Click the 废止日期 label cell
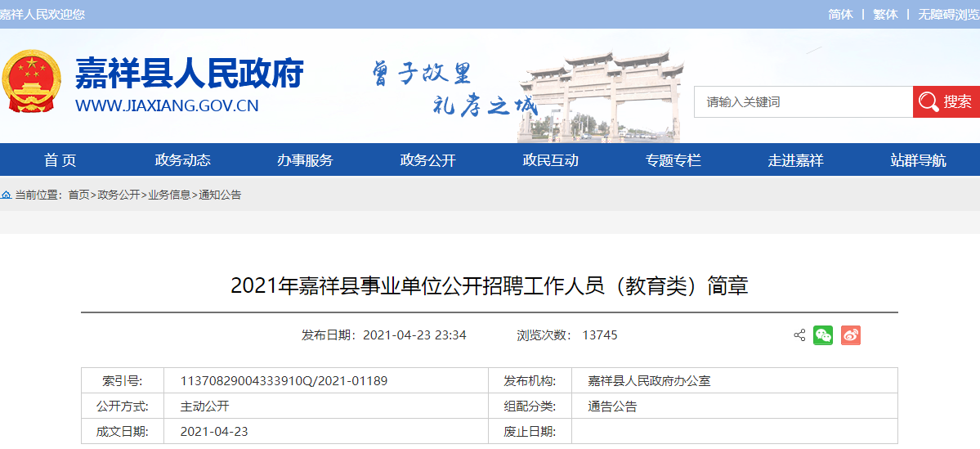Screen dimensions: 980x449 (x=530, y=432)
